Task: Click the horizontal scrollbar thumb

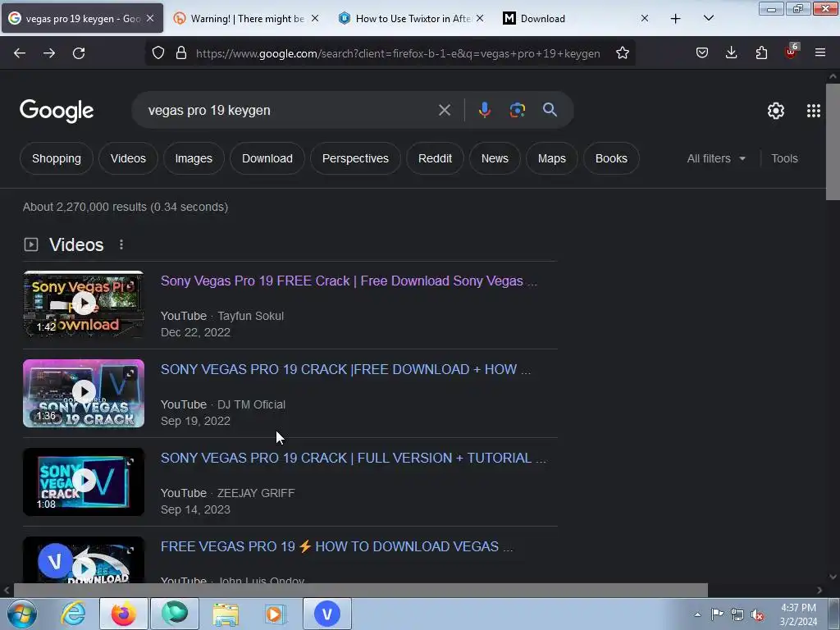Action: point(361,590)
